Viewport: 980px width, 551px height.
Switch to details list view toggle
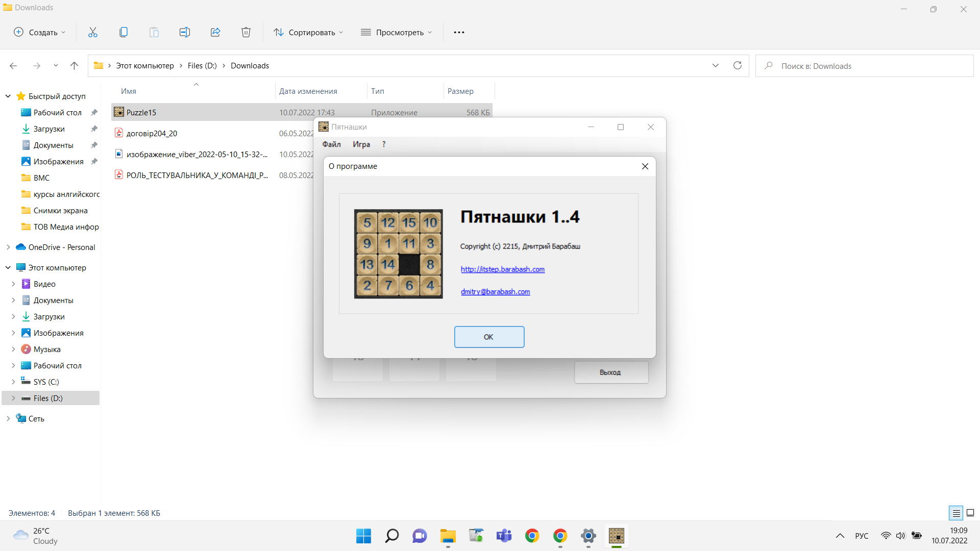click(x=956, y=513)
